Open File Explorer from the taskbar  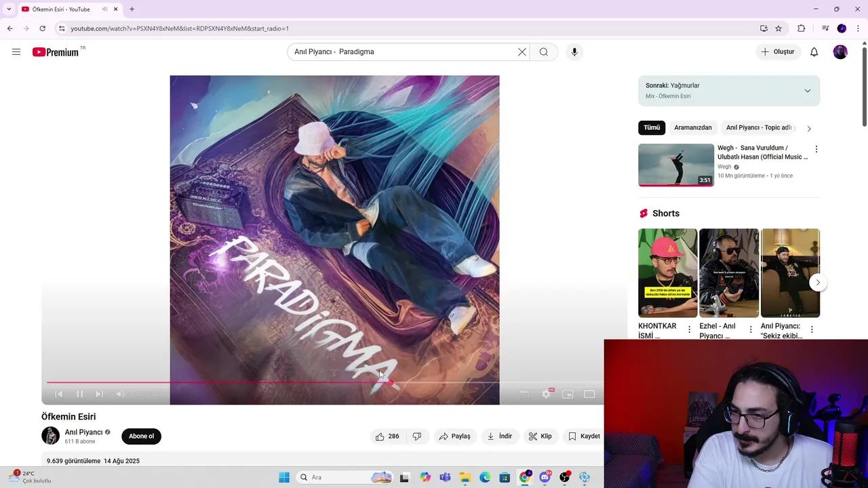[465, 477]
